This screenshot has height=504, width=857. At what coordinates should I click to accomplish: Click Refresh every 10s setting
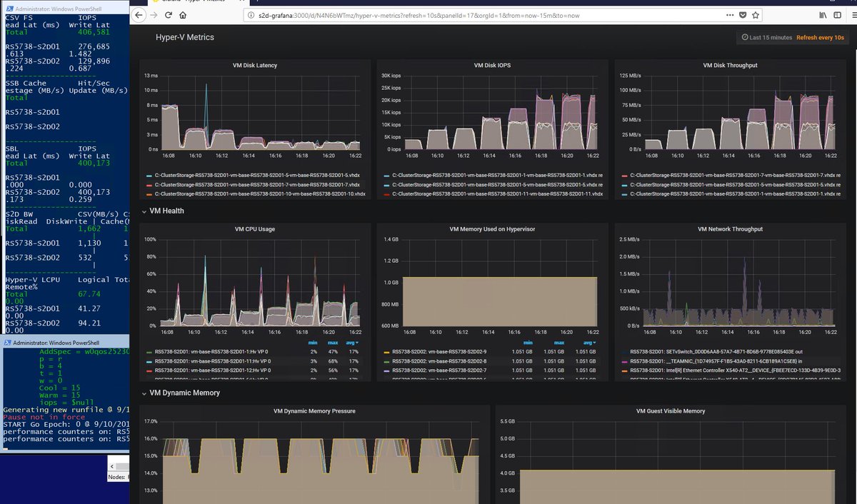pos(820,37)
